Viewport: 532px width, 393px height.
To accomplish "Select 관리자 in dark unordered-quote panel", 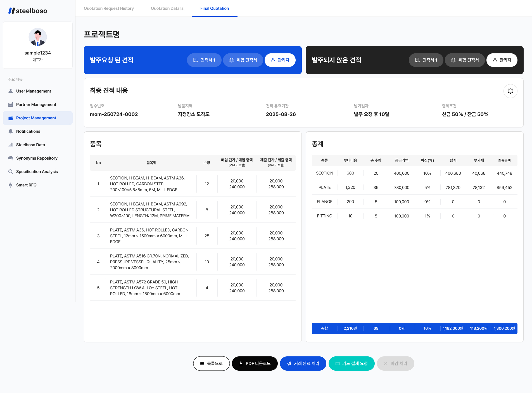I will coord(502,60).
